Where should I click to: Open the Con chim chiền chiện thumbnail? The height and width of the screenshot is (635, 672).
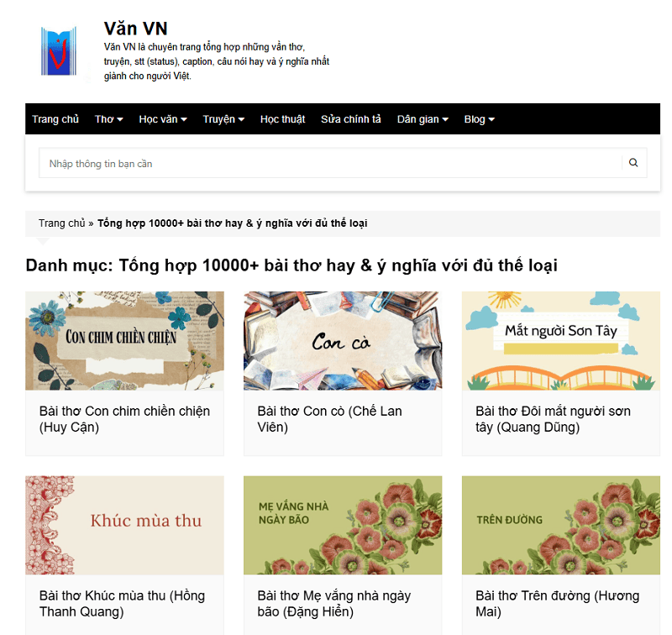click(124, 341)
